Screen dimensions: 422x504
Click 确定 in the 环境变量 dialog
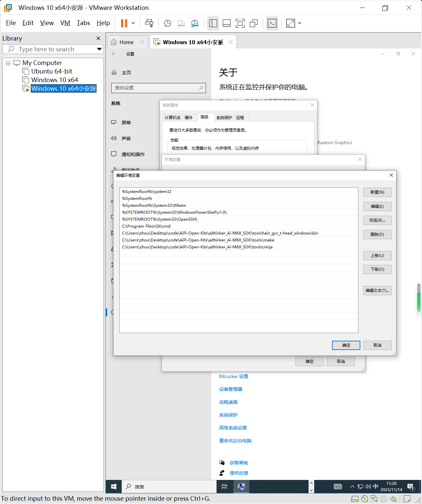310,362
